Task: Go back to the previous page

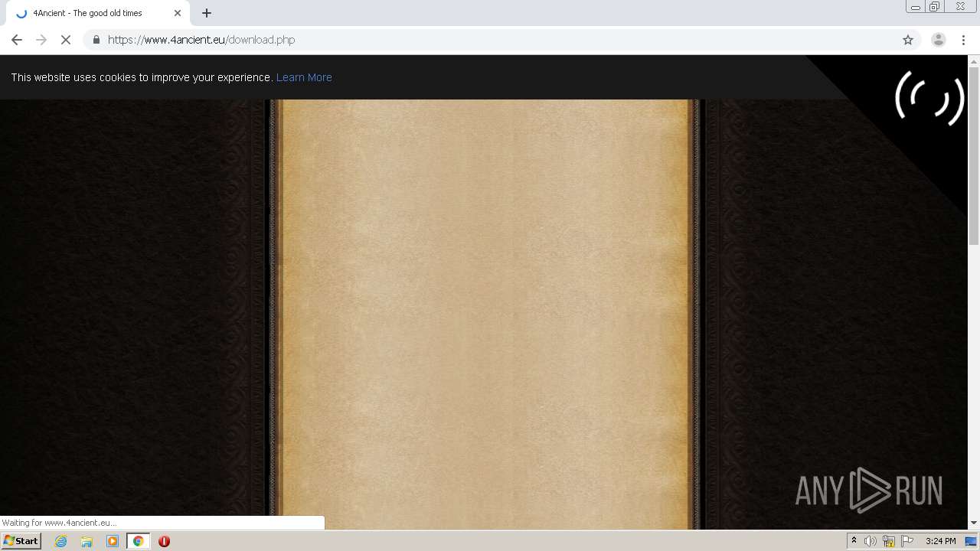Action: pos(17,40)
